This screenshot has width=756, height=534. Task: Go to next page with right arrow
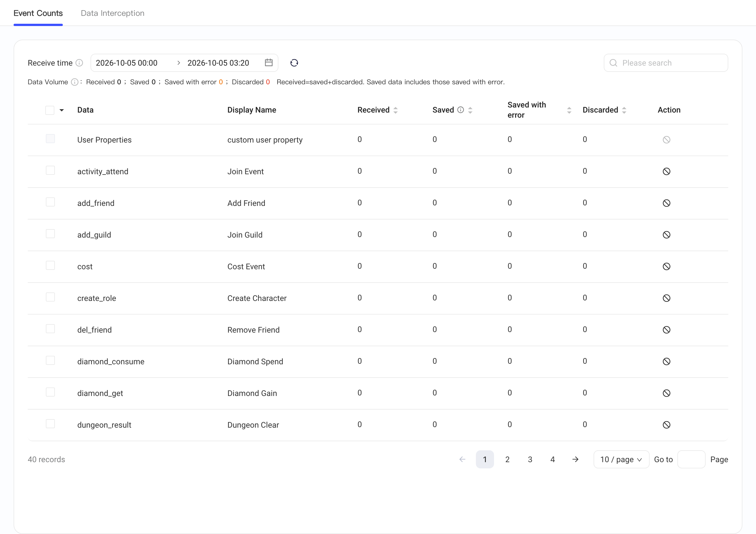pos(575,459)
